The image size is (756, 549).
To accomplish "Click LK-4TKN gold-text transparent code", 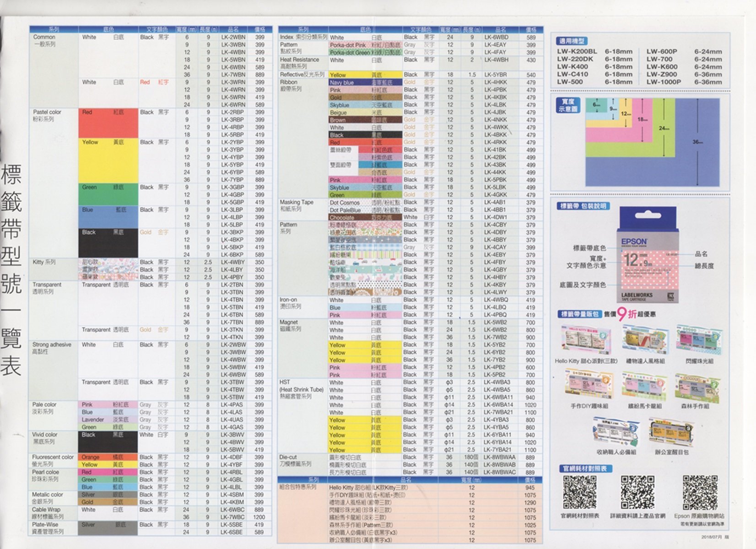I will pyautogui.click(x=233, y=337).
